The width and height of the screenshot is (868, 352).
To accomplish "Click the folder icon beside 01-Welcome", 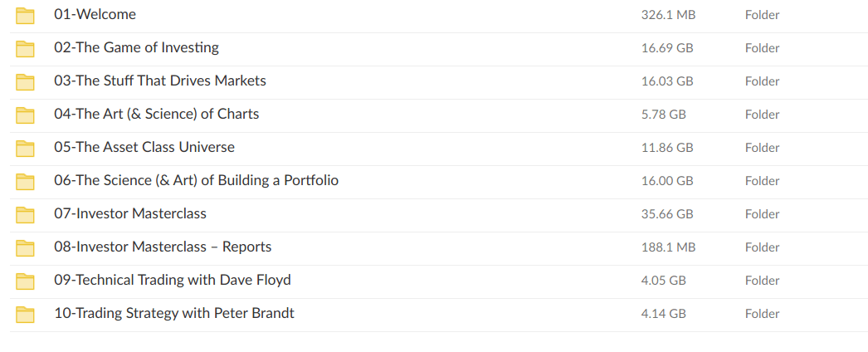I will coord(26,15).
